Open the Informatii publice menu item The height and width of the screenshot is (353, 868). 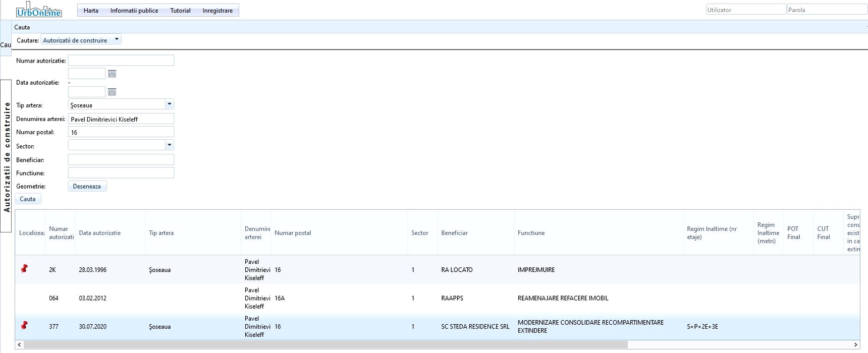tap(134, 11)
